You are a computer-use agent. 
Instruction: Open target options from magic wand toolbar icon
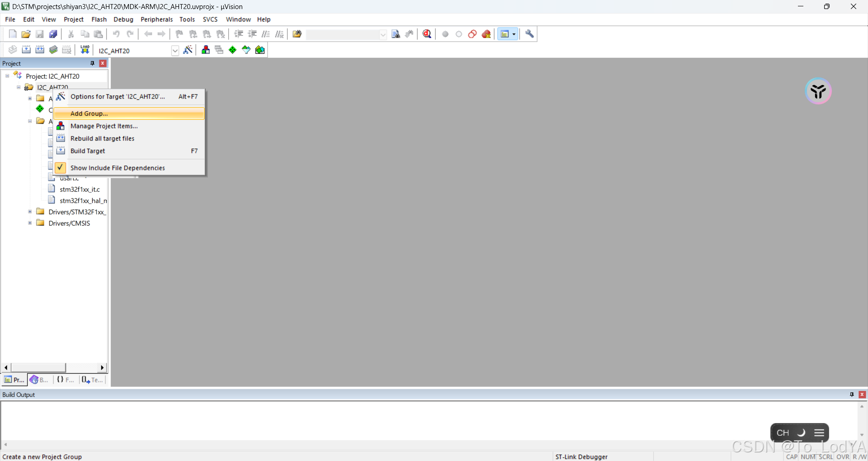pyautogui.click(x=188, y=50)
